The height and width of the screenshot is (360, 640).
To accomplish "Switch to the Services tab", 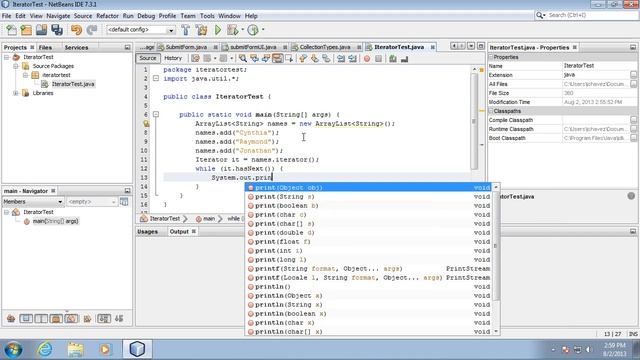I will click(76, 47).
